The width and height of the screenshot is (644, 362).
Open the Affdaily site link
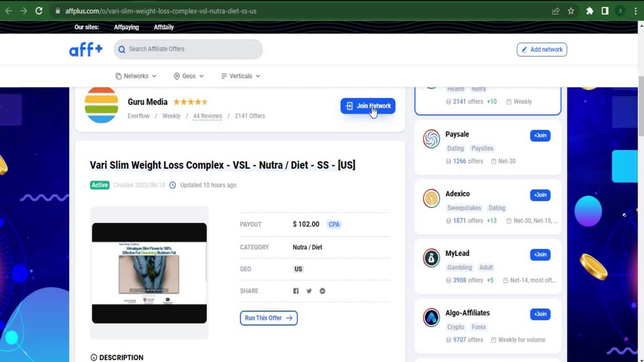point(164,27)
